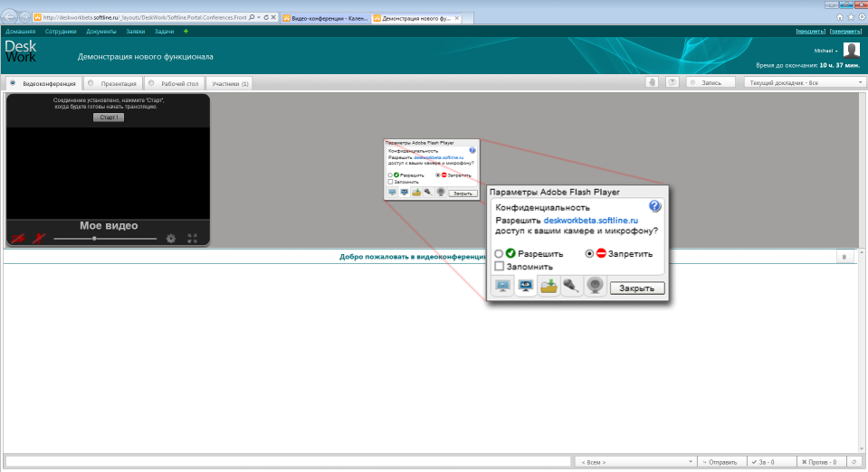Click into the chat message input field
The image size is (868, 472).
pyautogui.click(x=288, y=461)
